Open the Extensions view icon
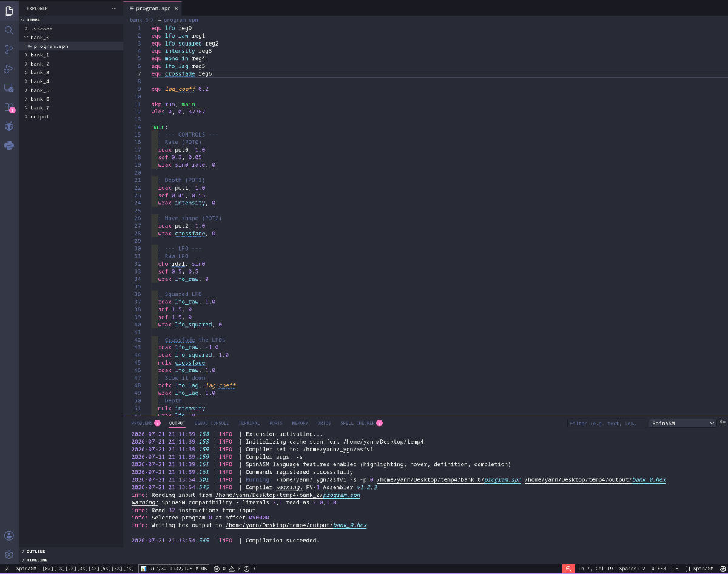Viewport: 728px width, 574px height. pyautogui.click(x=9, y=107)
